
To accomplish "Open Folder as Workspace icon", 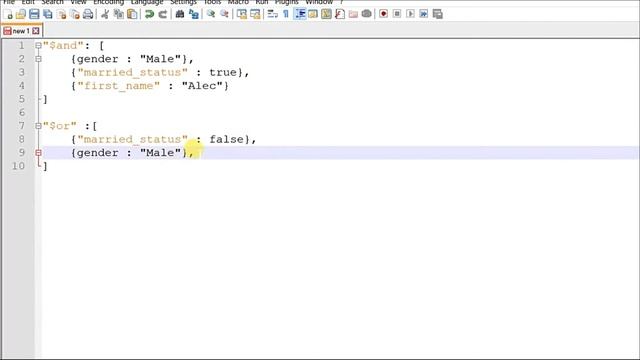I will click(x=353, y=14).
